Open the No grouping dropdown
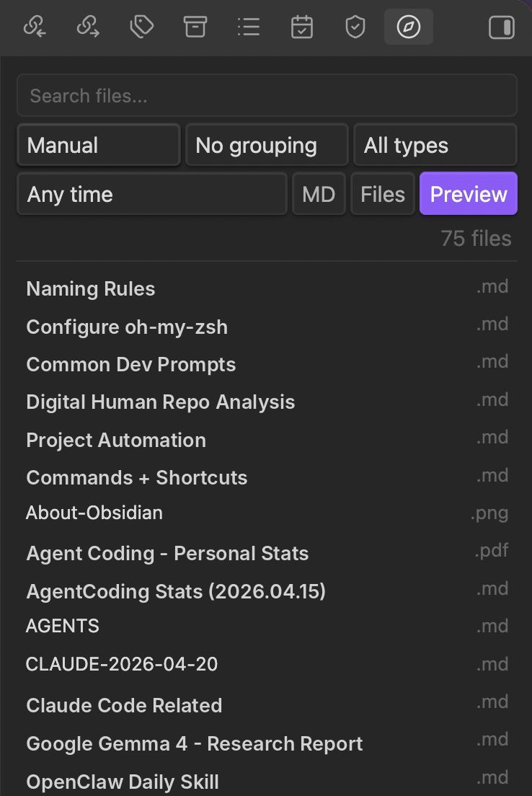 (267, 145)
